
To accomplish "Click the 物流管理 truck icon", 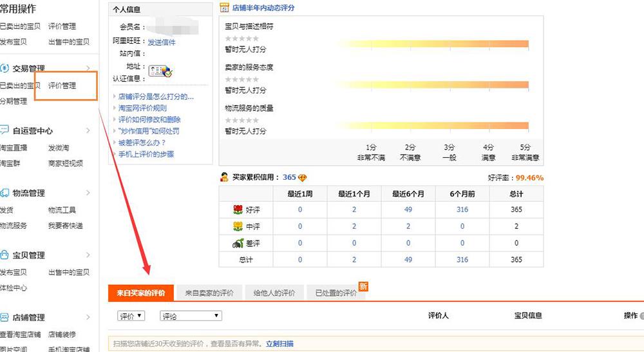I will (x=5, y=193).
